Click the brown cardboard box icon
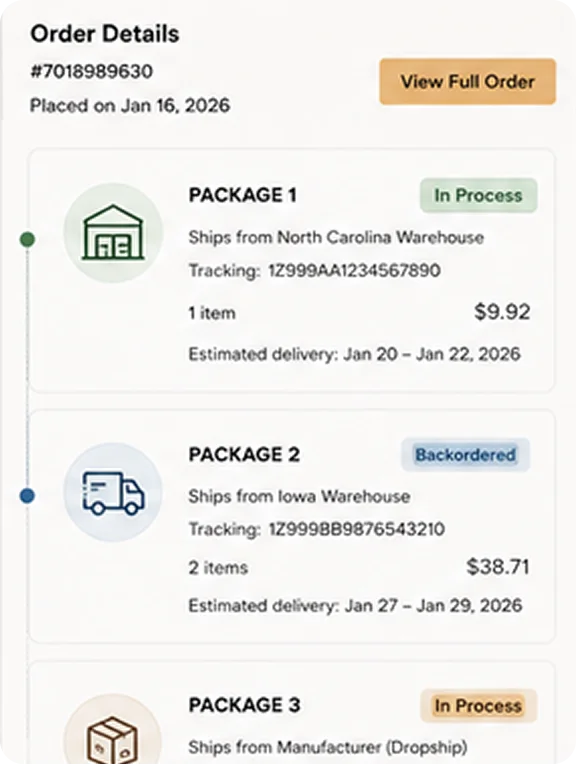576x765 pixels. (113, 733)
